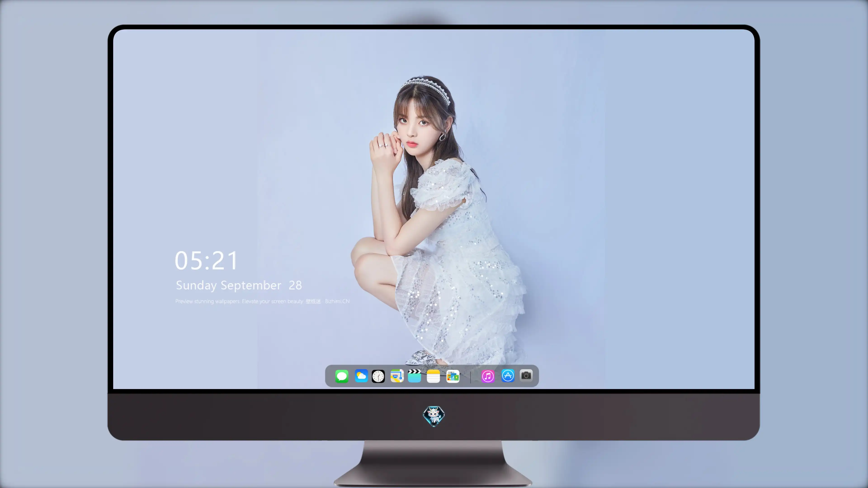Launch iTunes music app from the dock
Image resolution: width=868 pixels, height=488 pixels.
[488, 376]
